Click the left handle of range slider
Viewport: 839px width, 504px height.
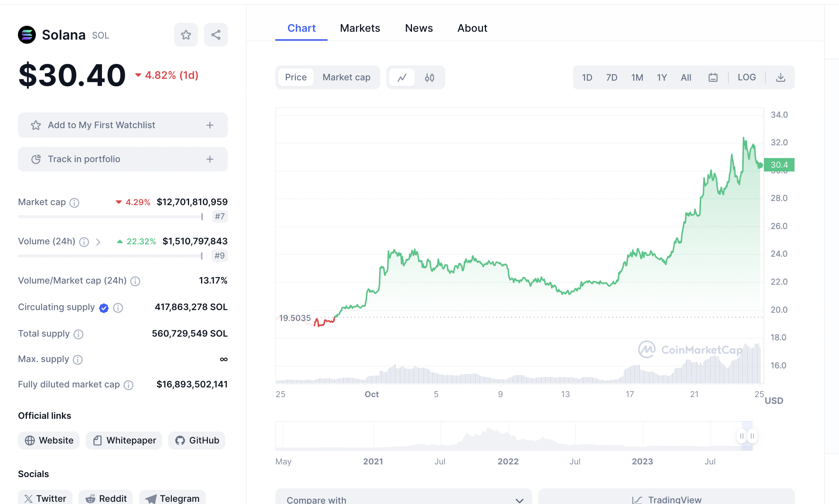(x=742, y=436)
